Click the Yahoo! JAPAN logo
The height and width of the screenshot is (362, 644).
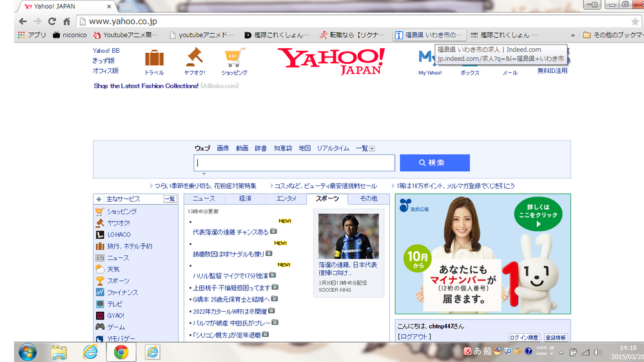pyautogui.click(x=331, y=61)
